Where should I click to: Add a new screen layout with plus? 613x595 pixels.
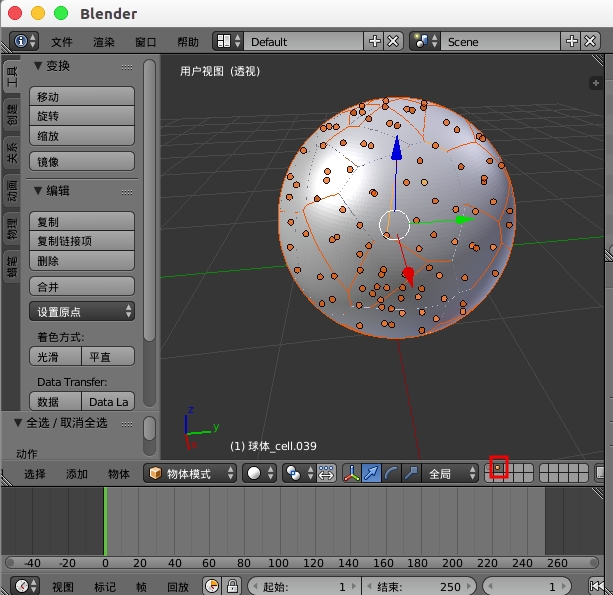[x=375, y=41]
